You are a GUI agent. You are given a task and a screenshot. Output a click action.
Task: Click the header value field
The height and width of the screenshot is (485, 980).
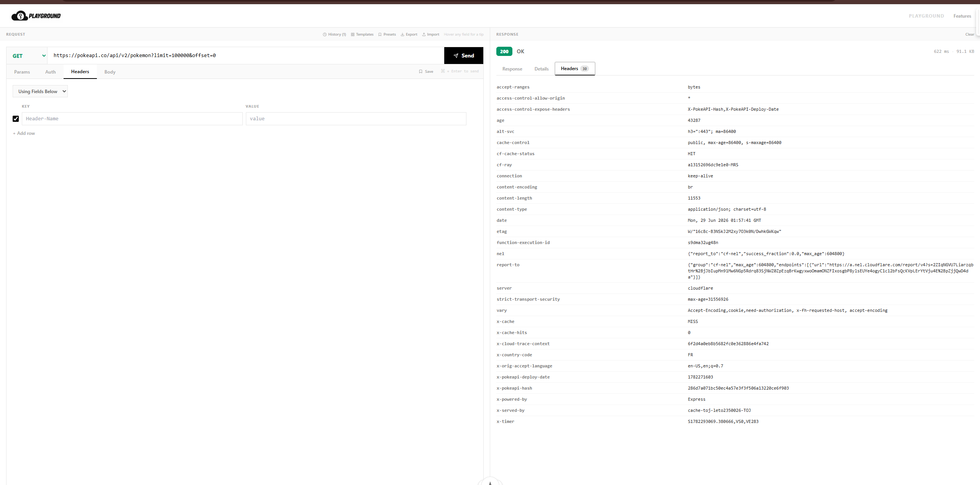pyautogui.click(x=356, y=119)
